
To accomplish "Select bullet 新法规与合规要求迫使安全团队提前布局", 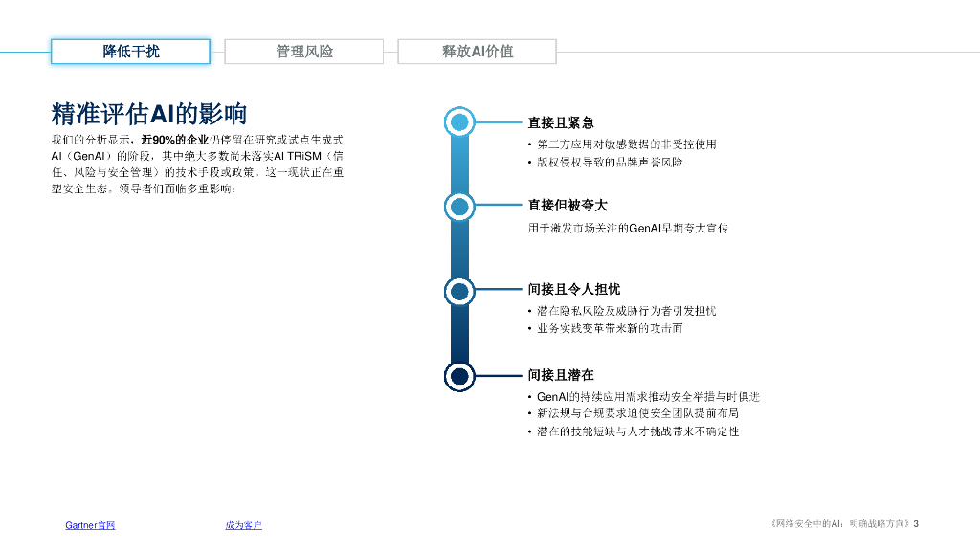I will pos(637,413).
